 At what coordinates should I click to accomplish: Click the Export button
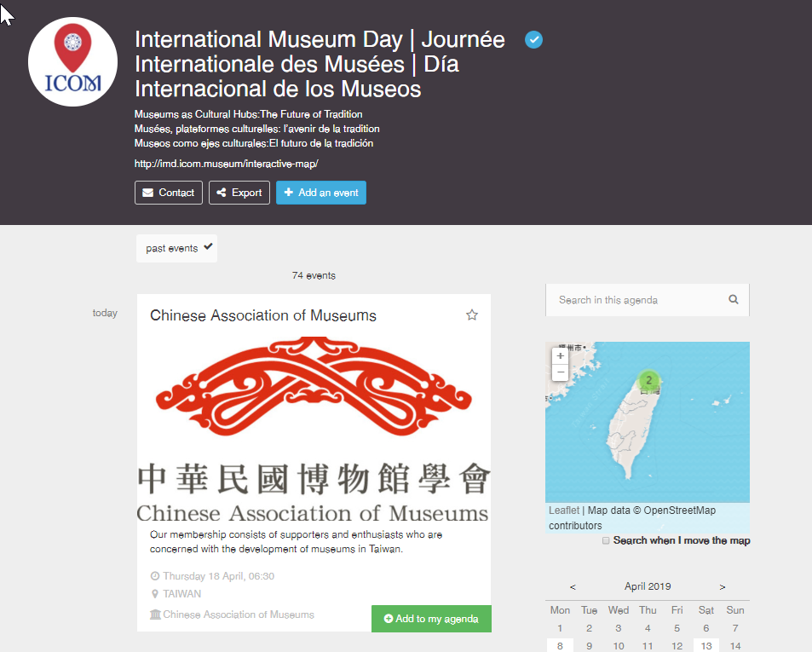click(x=239, y=193)
